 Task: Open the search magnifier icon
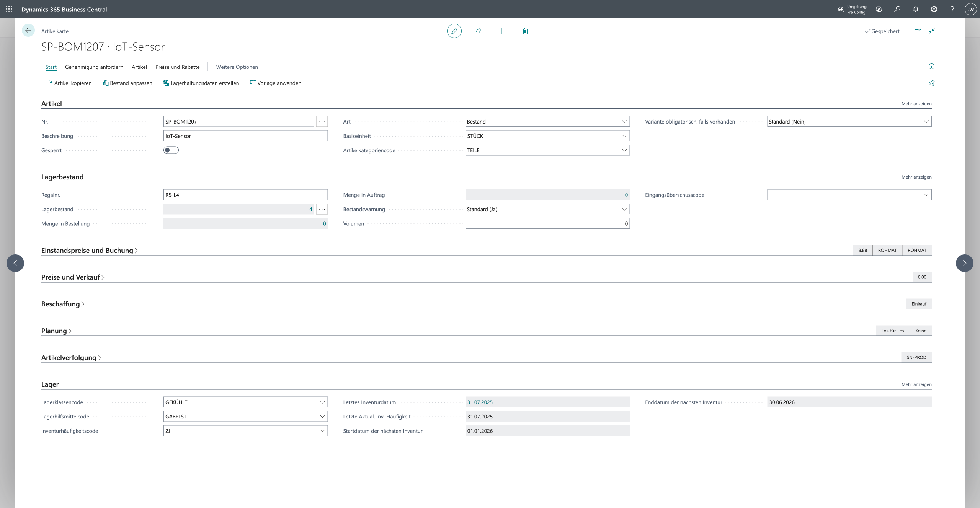[897, 9]
